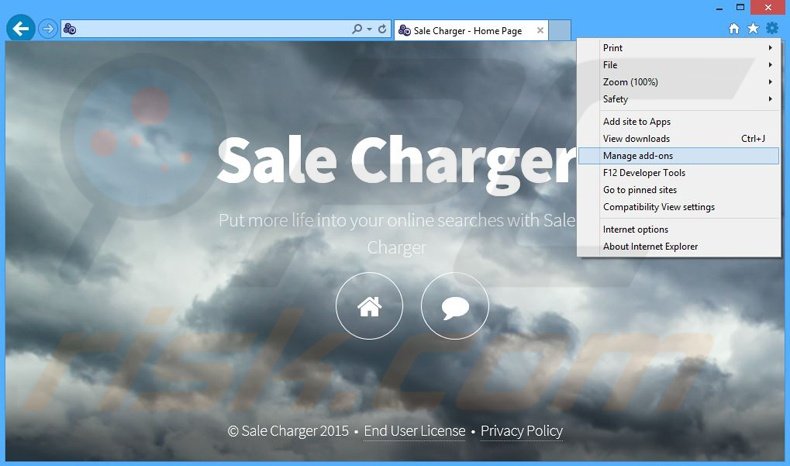Expand the Zoom submenu arrow

(770, 82)
